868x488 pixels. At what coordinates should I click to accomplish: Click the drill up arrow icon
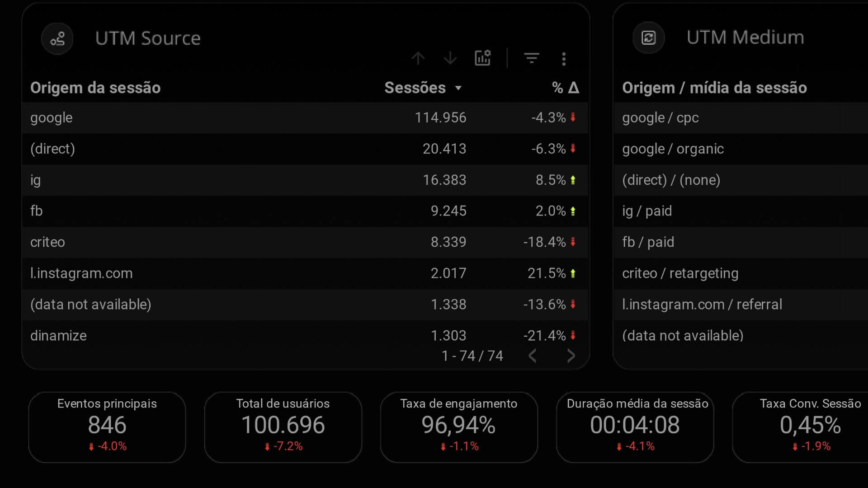[x=418, y=58]
